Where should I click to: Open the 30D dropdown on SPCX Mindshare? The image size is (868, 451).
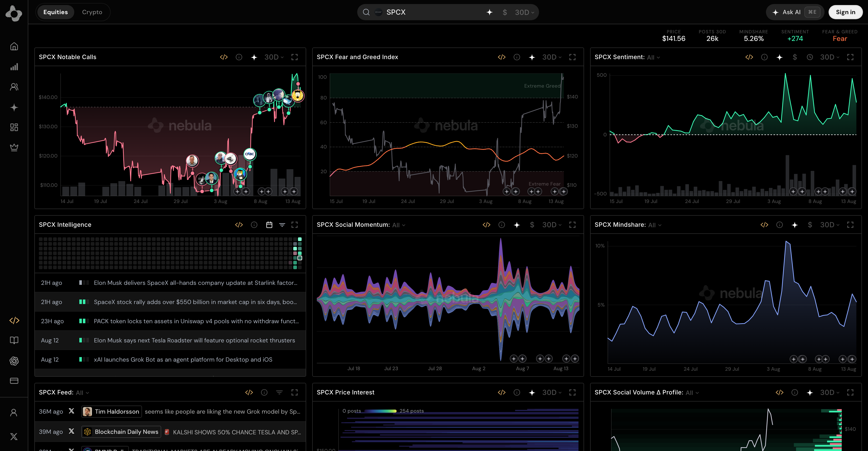click(830, 225)
